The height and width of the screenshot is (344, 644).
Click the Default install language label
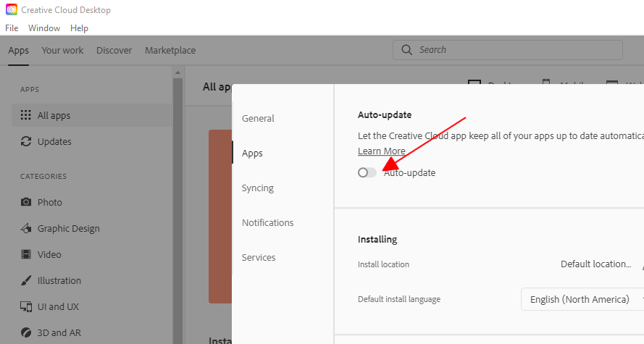[399, 299]
